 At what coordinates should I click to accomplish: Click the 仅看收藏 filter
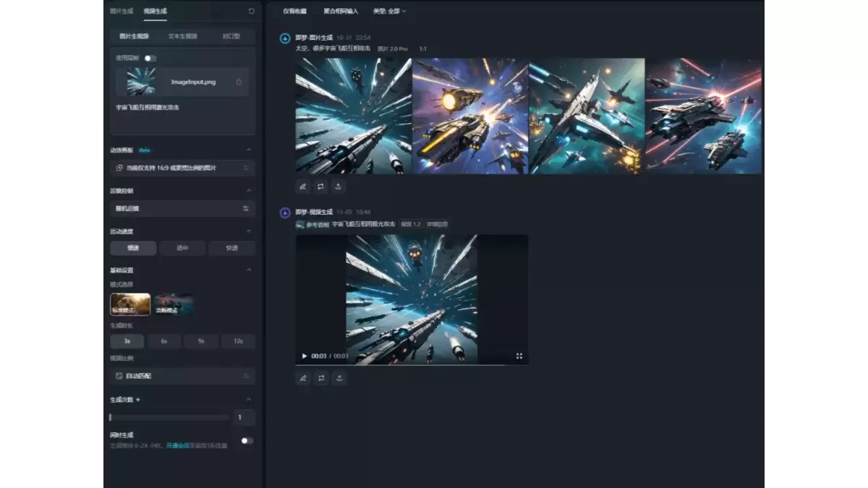pyautogui.click(x=294, y=11)
